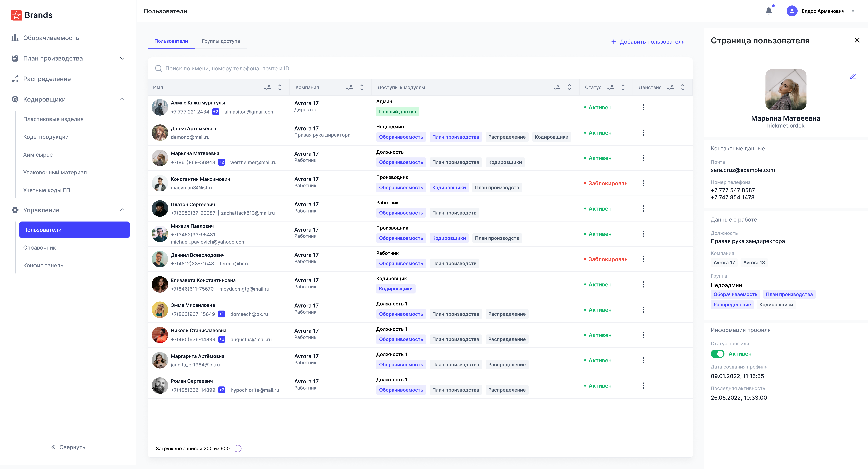The image size is (868, 469).
Task: Sort by Доступы к модулям column
Action: 569,87
